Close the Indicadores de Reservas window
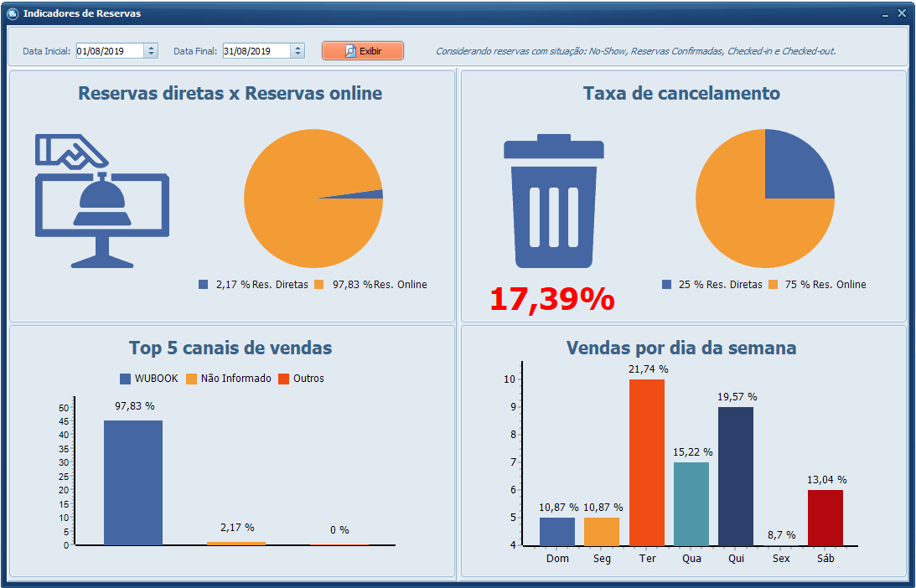 (902, 13)
